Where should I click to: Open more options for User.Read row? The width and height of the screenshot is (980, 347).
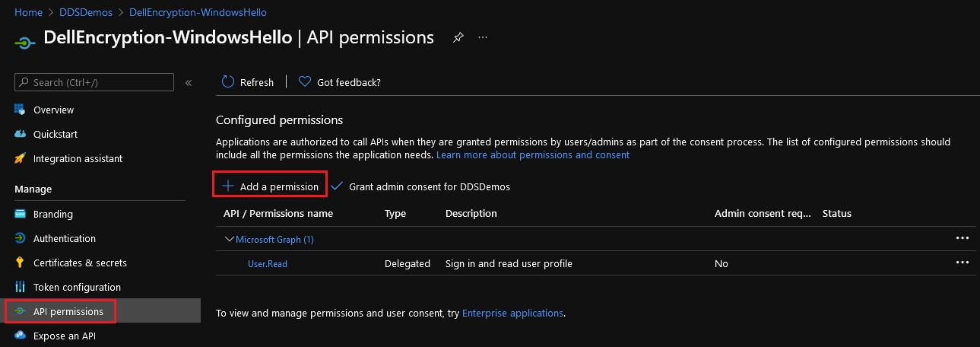(963, 263)
